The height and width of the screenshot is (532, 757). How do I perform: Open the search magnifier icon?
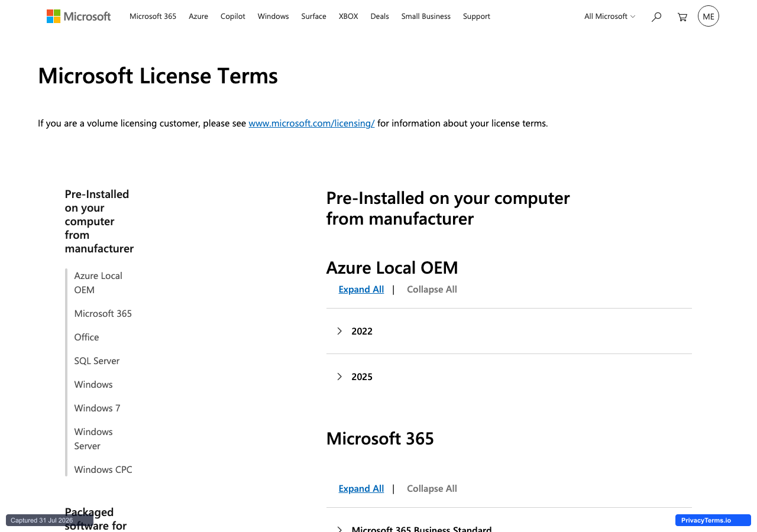click(x=656, y=17)
